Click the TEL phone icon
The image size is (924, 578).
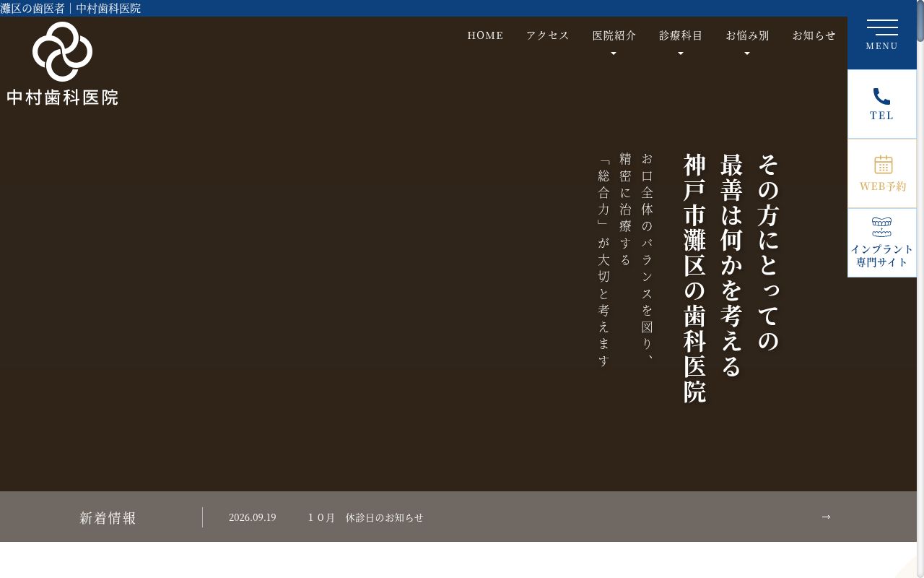[x=881, y=96]
